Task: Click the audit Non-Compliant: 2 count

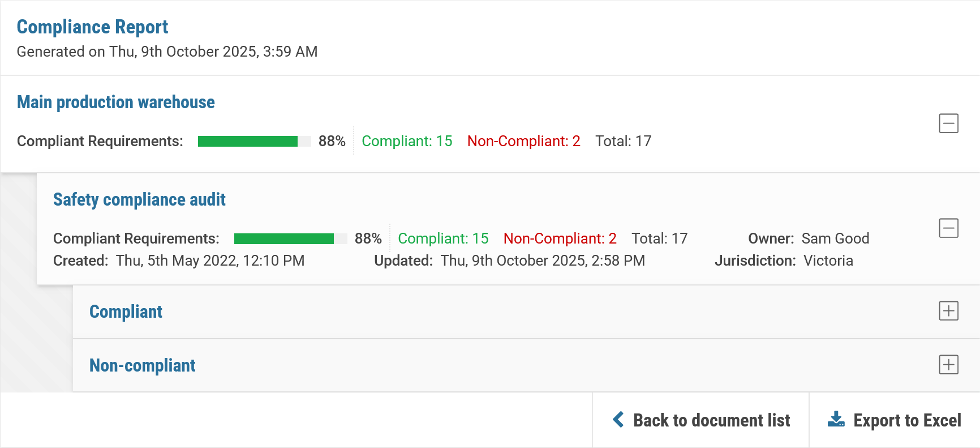Action: 560,238
